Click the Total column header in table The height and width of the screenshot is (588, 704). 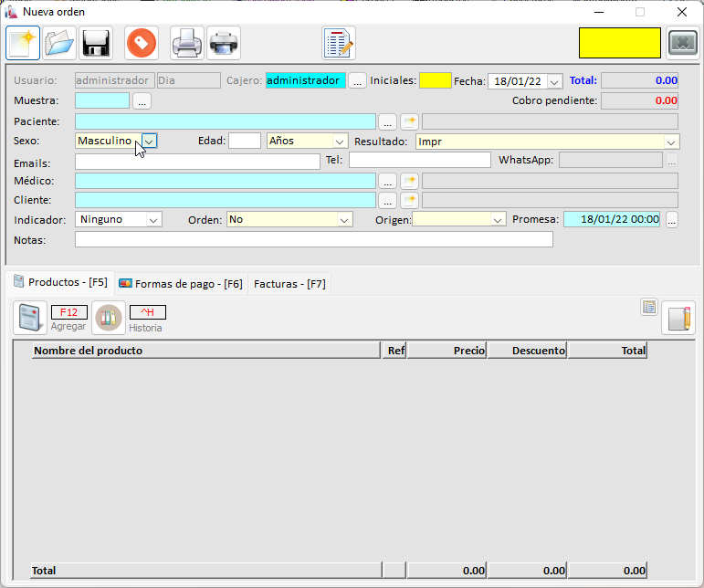pos(607,351)
